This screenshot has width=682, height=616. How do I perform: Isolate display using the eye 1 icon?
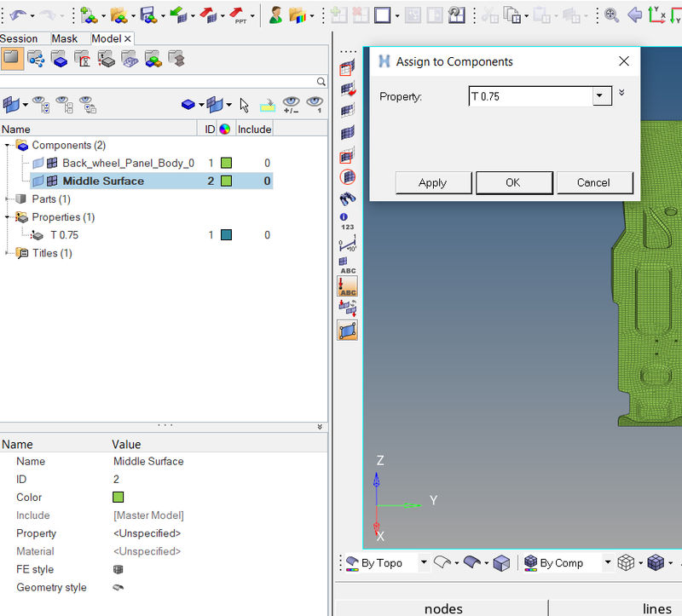coord(315,104)
